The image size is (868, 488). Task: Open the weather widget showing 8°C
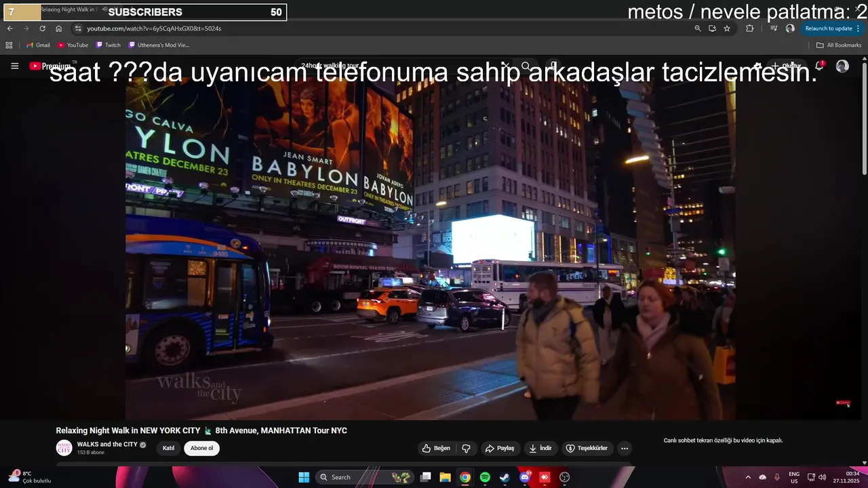click(30, 477)
